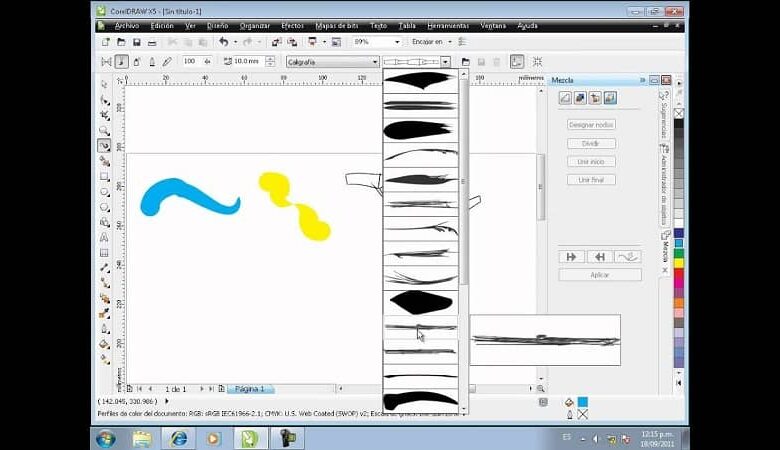Image resolution: width=780 pixels, height=450 pixels.
Task: Open the Ventana menu
Action: click(x=493, y=26)
